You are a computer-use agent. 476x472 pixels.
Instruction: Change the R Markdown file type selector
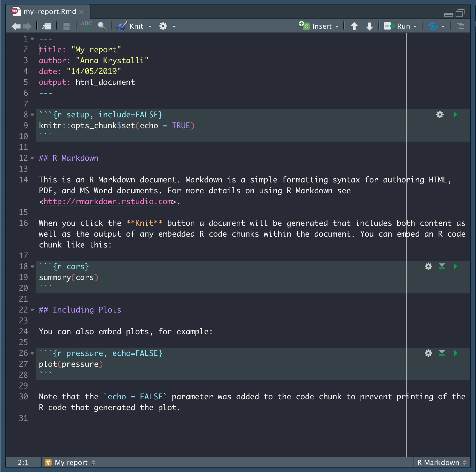(442, 462)
